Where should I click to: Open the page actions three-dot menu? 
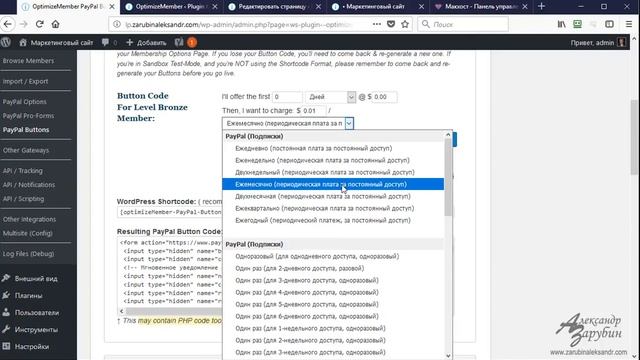click(x=377, y=24)
